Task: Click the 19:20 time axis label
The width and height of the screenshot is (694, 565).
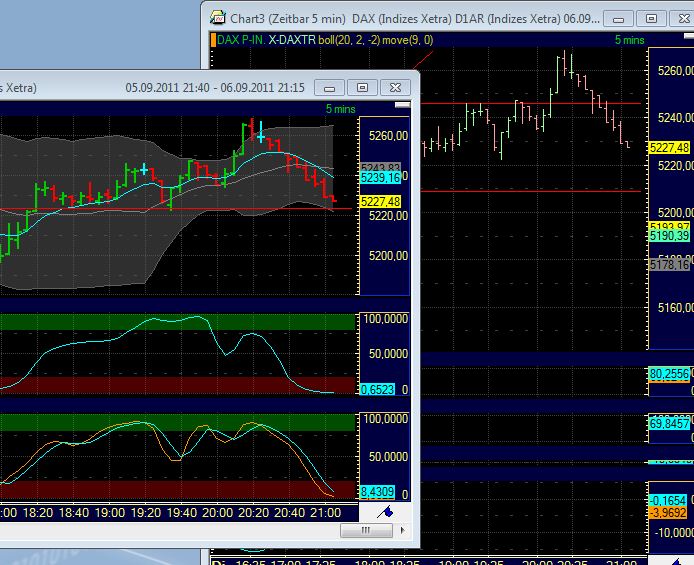Action: tap(146, 513)
